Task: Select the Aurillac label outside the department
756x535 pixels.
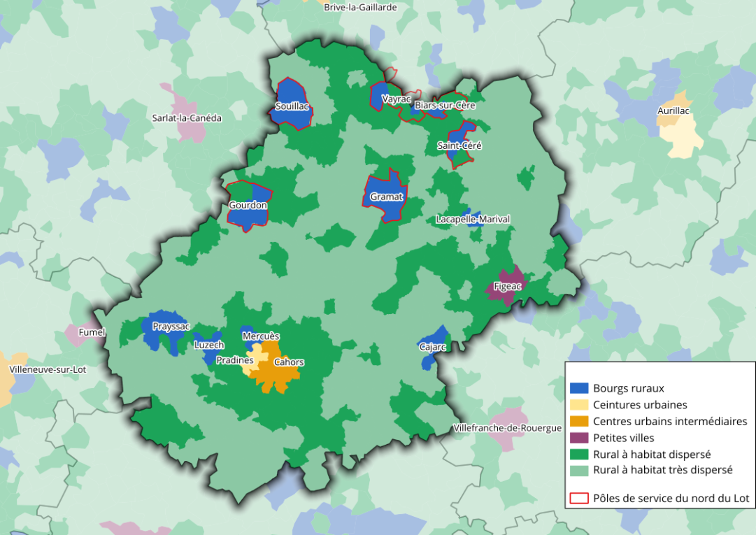Action: pyautogui.click(x=673, y=111)
